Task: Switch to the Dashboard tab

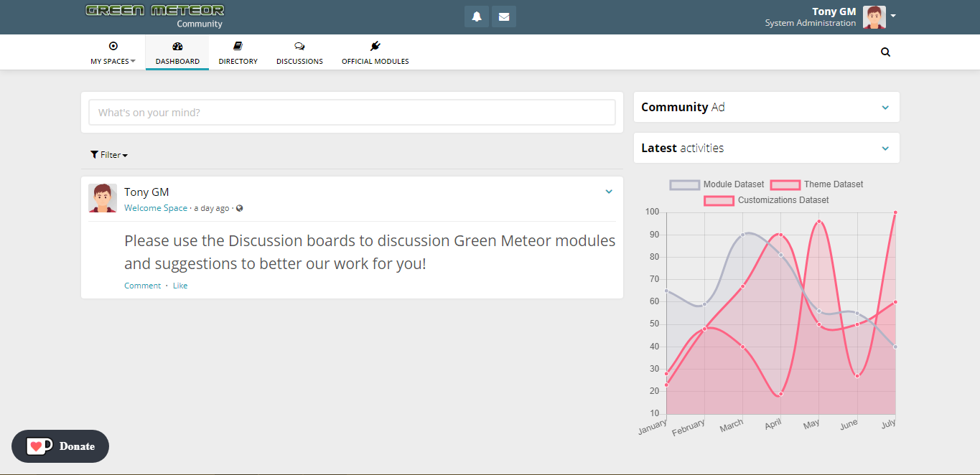Action: pos(177,53)
